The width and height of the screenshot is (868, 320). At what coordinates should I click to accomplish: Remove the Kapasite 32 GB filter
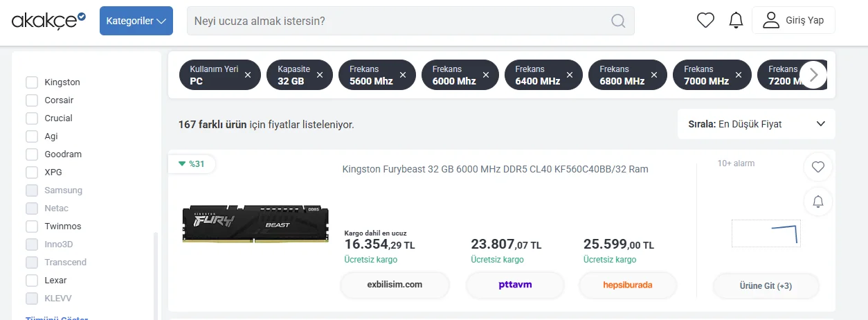(x=319, y=75)
